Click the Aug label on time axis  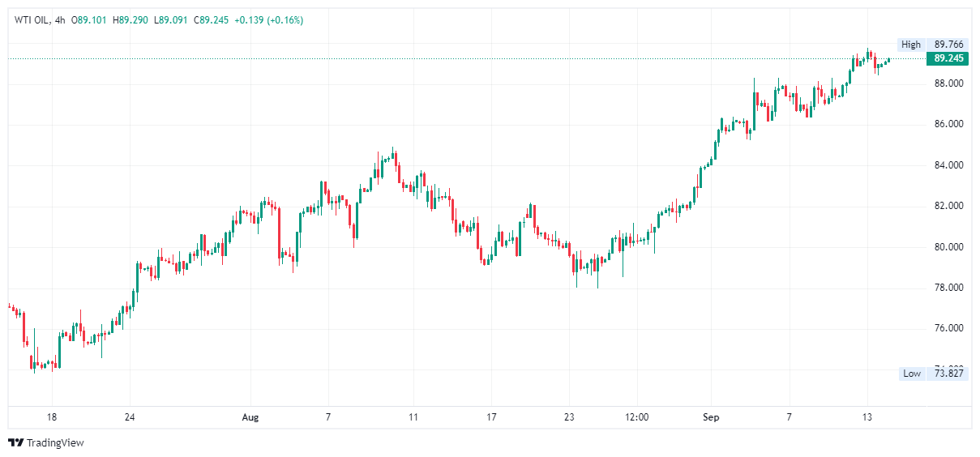250,417
